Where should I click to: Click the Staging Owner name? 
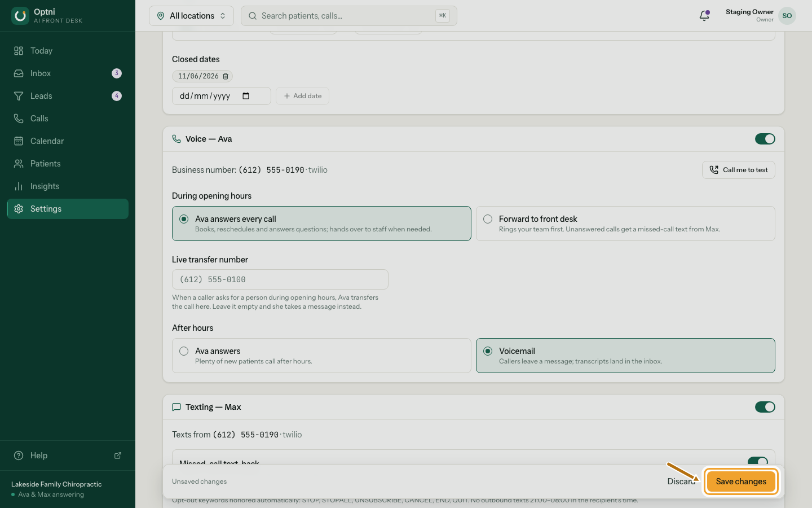tap(749, 12)
